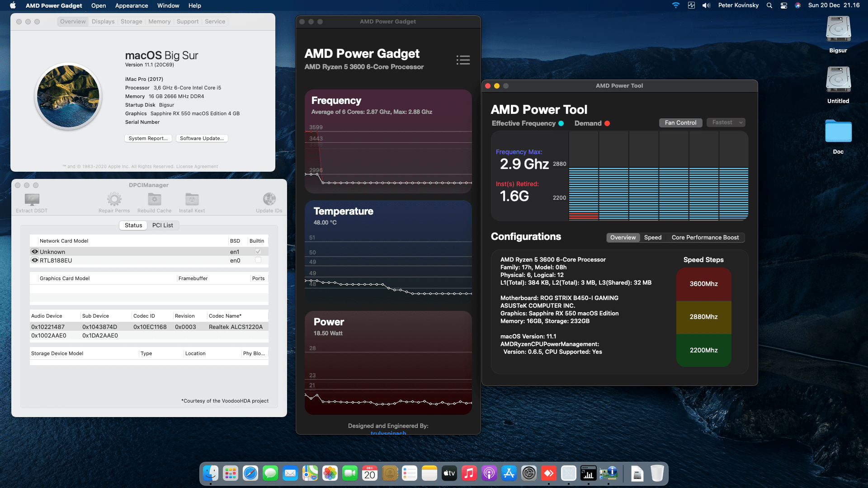Toggle the eye icon for RTL8188EU

[x=35, y=260]
